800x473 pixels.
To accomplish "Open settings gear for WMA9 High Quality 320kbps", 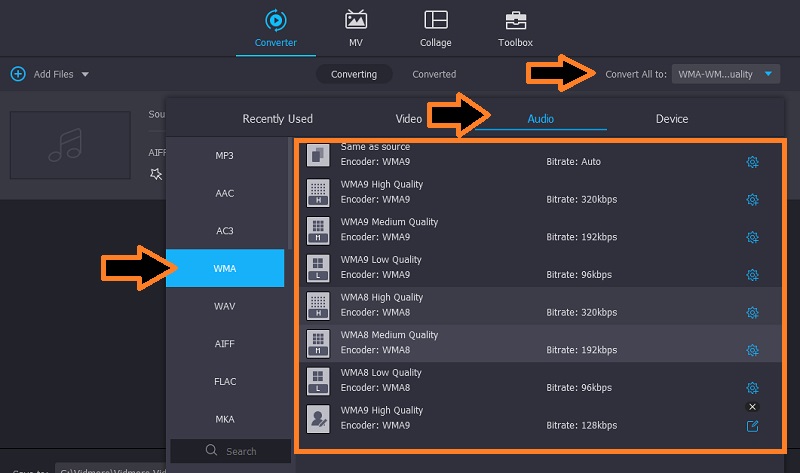I will pyautogui.click(x=752, y=199).
